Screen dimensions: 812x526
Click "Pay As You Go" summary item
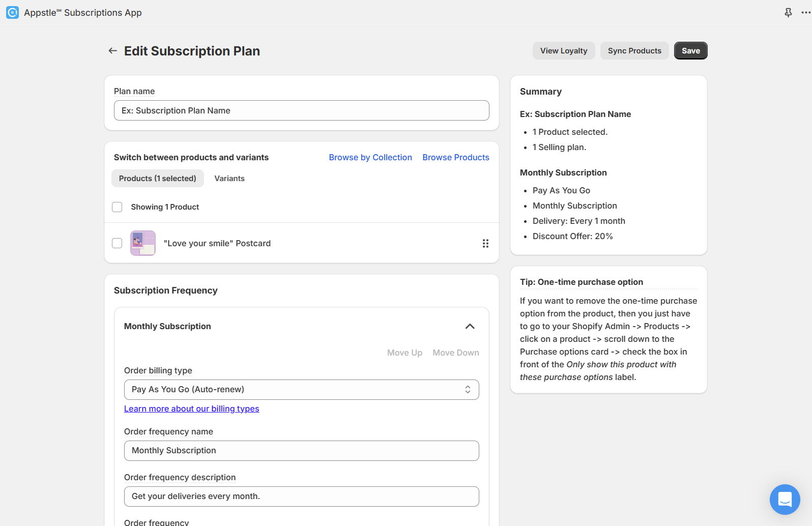561,191
